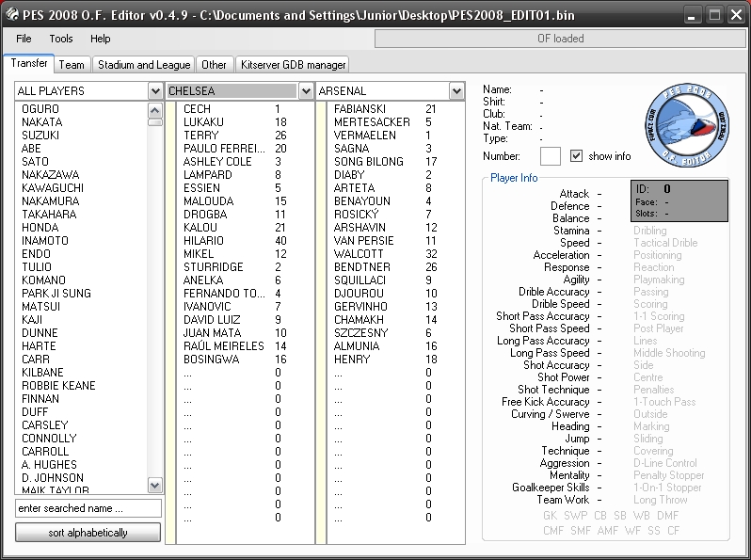Viewport: 751px width, 560px height.
Task: Switch to Stadium and League tab
Action: (144, 65)
